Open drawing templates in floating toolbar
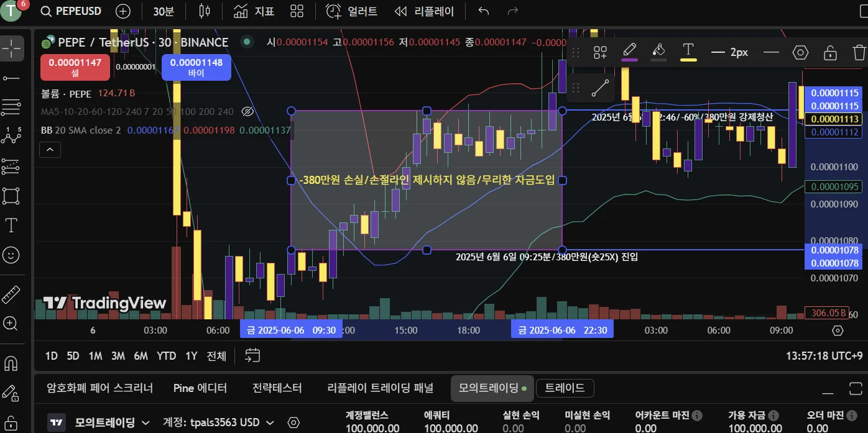The image size is (868, 433). click(x=600, y=52)
